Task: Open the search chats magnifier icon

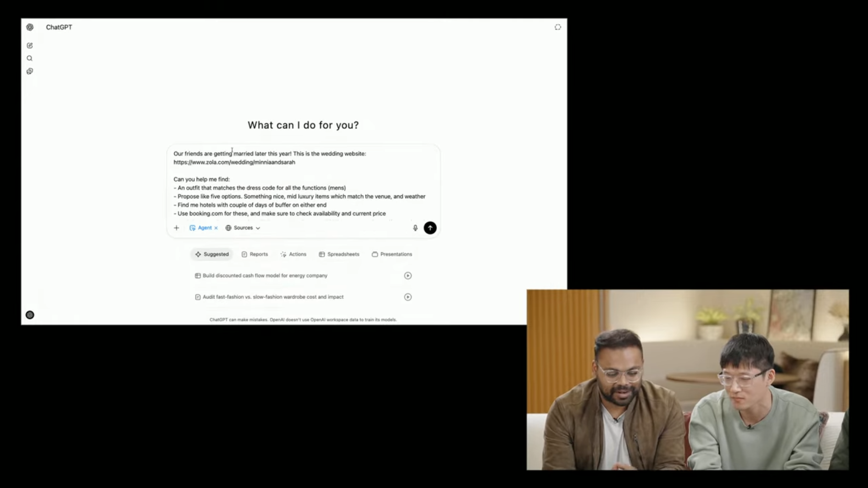Action: [x=30, y=58]
